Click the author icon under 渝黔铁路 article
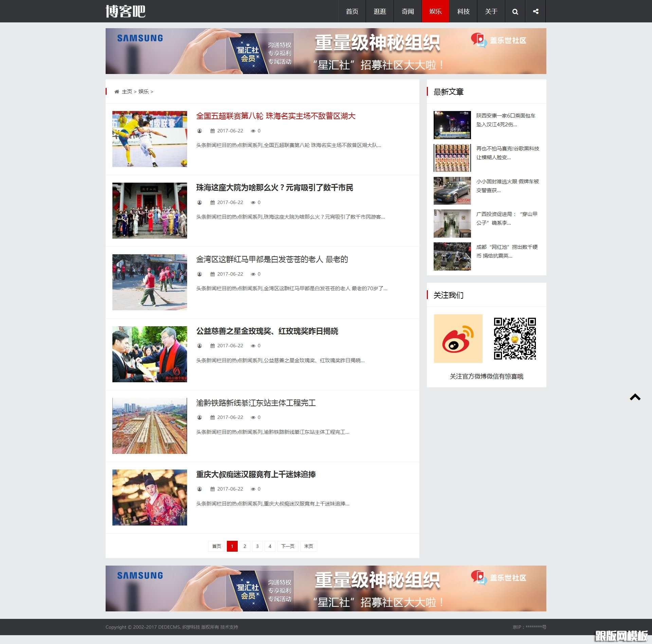 point(199,417)
